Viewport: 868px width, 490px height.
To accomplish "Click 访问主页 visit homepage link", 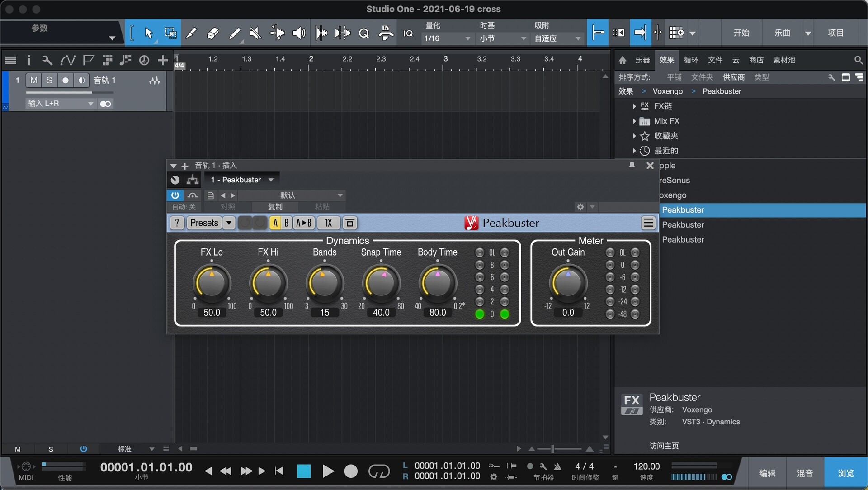I will click(664, 446).
